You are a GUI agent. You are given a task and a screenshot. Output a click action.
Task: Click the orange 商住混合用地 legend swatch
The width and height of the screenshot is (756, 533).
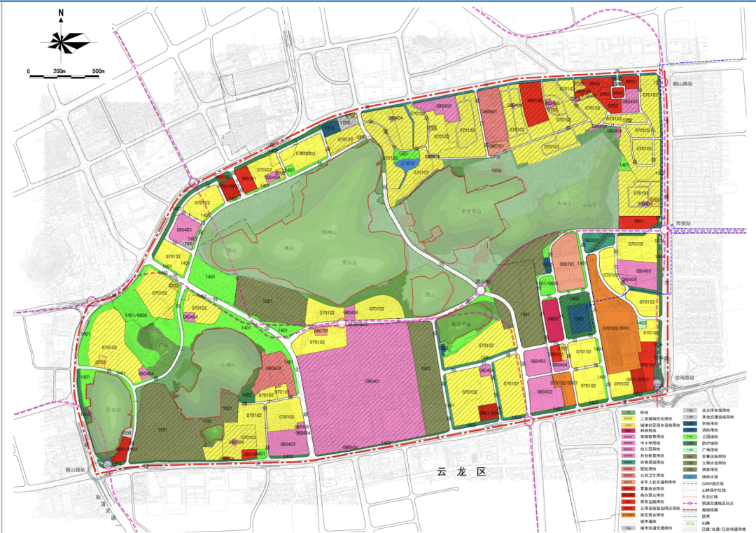click(x=628, y=516)
